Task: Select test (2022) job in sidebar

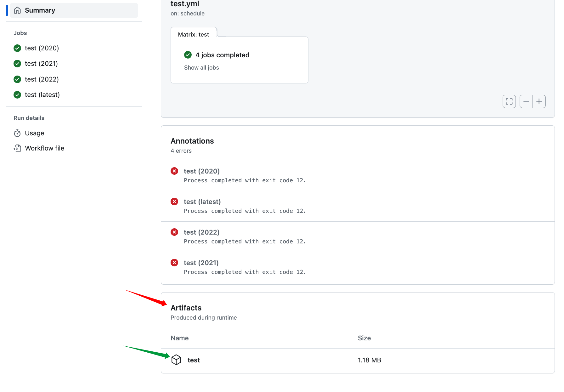Action: click(x=42, y=79)
